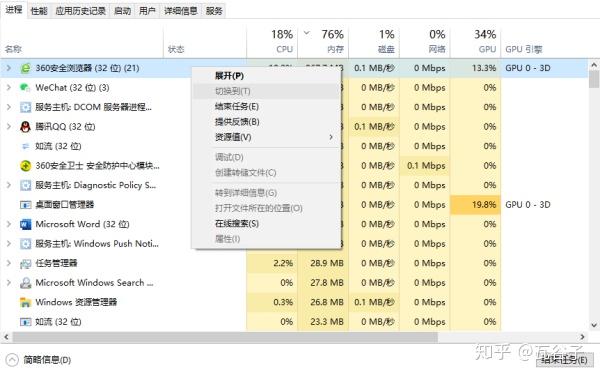This screenshot has width=600, height=377.
Task: Click the 简略信息(D) link
Action: [x=47, y=360]
